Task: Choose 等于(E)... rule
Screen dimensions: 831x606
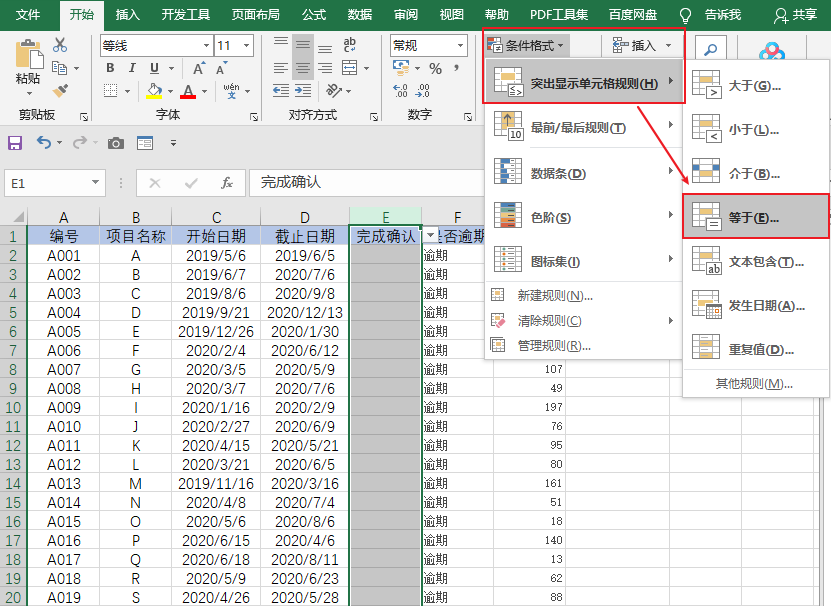Action: pos(756,217)
